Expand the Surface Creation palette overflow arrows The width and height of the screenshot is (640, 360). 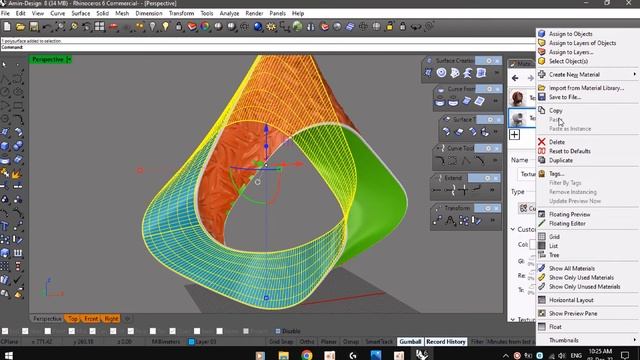click(x=497, y=73)
